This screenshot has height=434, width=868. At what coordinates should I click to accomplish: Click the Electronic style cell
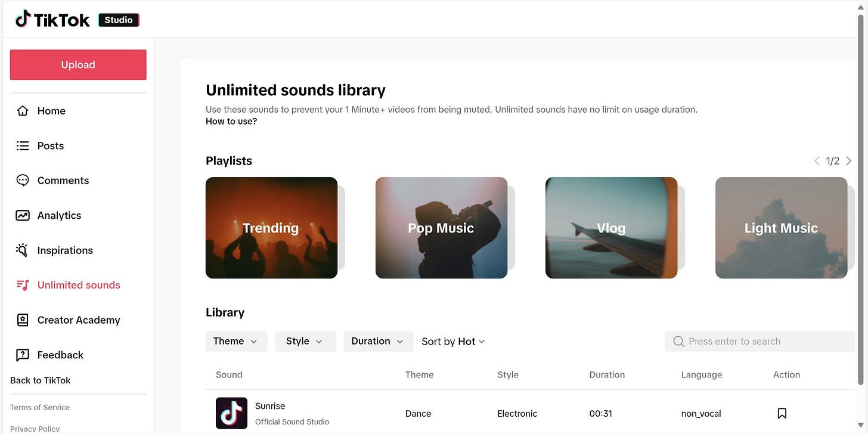(517, 413)
